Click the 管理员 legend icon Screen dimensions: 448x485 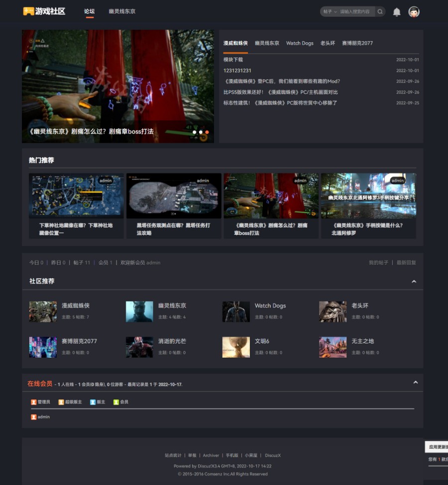34,402
